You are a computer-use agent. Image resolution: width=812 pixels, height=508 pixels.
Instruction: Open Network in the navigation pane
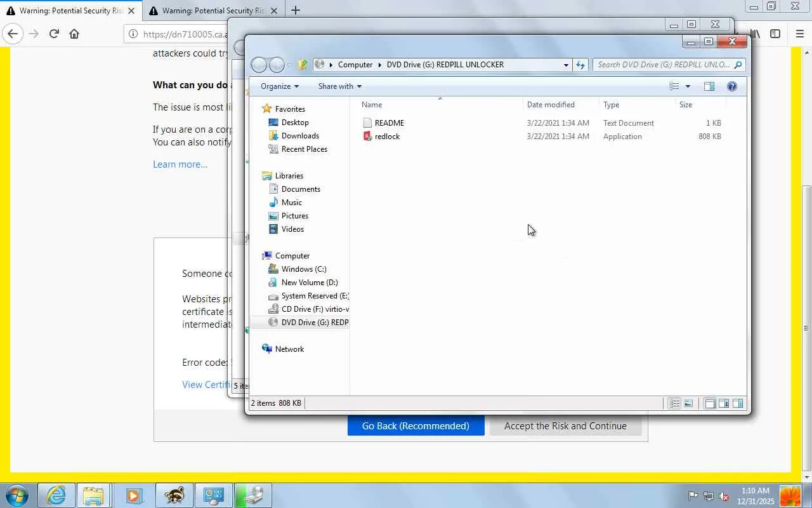coord(289,349)
